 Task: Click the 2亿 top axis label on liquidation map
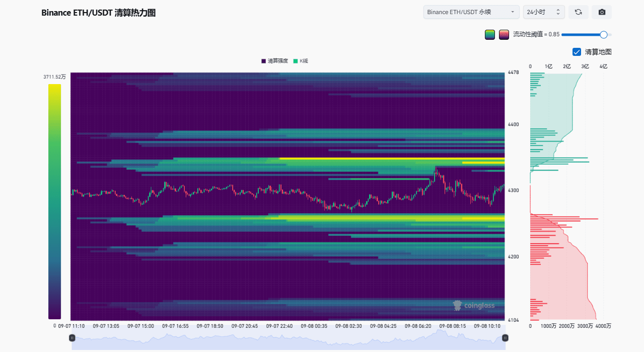click(x=567, y=66)
